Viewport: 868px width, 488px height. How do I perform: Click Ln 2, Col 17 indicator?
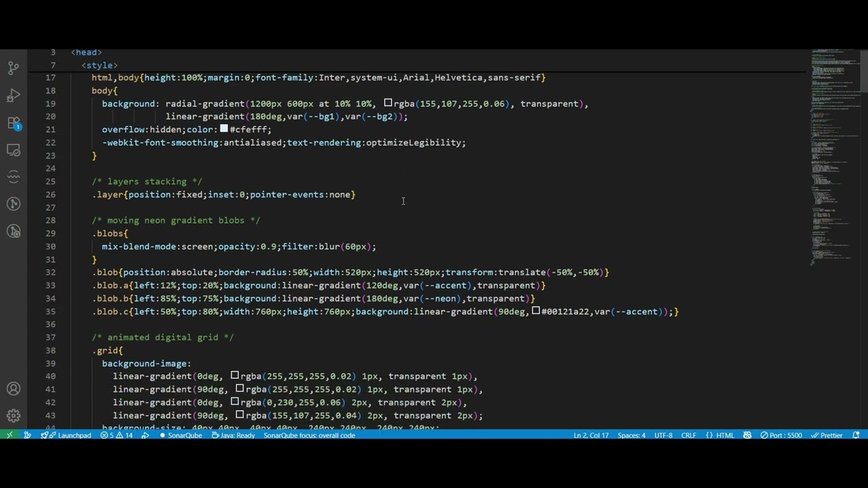tap(591, 435)
